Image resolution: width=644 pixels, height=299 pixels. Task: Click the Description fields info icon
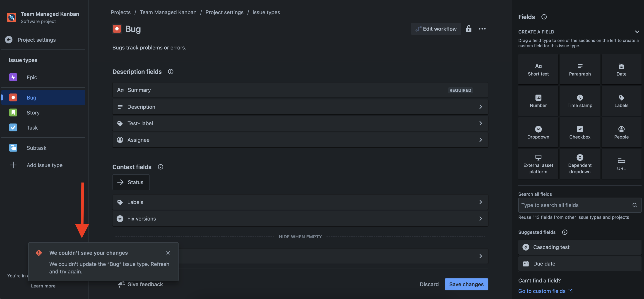coord(171,72)
